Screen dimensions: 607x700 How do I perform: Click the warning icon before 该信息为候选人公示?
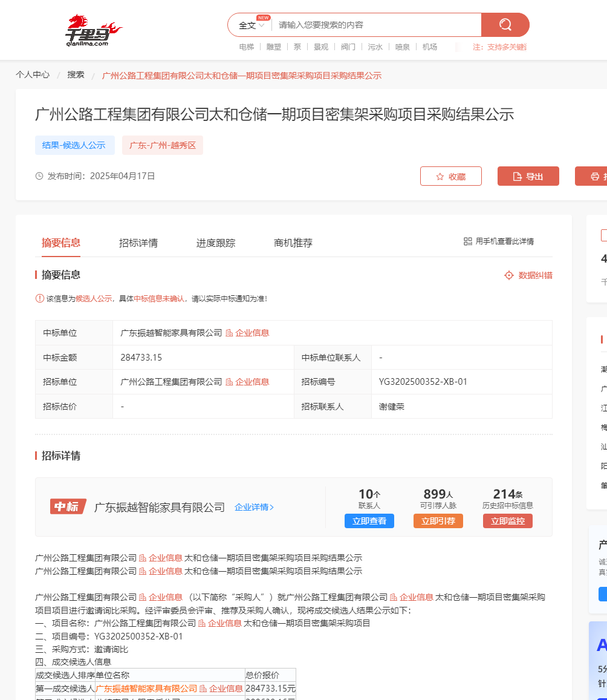point(40,298)
